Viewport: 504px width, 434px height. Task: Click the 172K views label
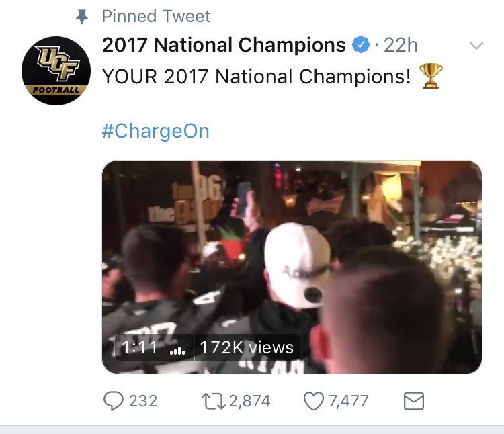[247, 347]
